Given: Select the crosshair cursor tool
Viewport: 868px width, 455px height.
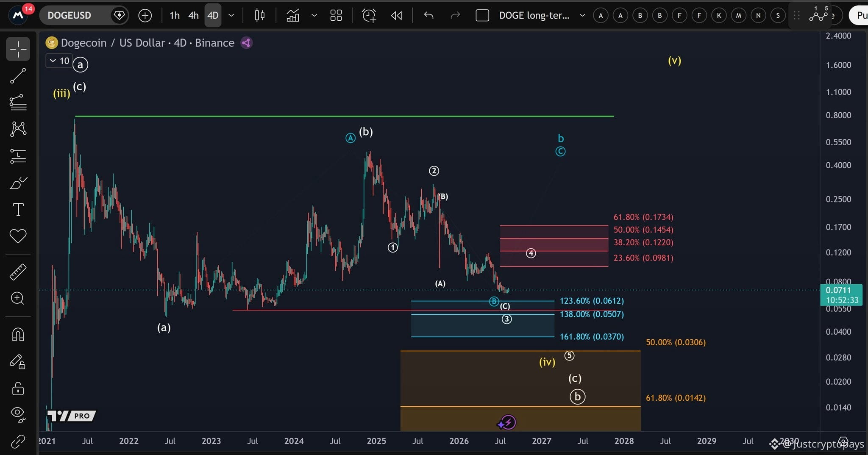Looking at the screenshot, I should (18, 49).
